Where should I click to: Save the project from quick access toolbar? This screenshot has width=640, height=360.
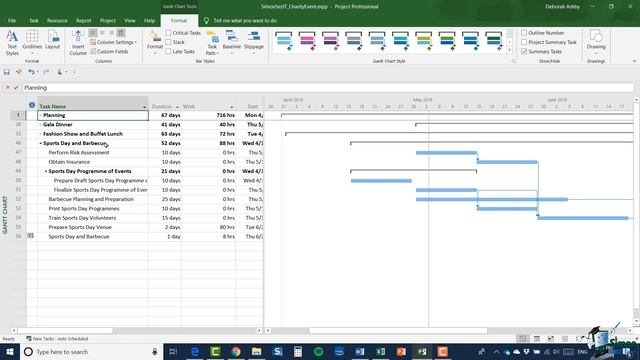[7, 72]
